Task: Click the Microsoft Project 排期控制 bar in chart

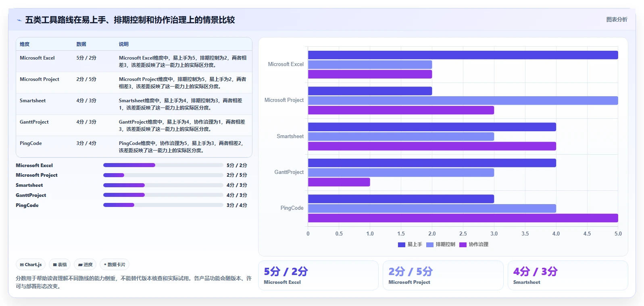Action: pyautogui.click(x=463, y=101)
